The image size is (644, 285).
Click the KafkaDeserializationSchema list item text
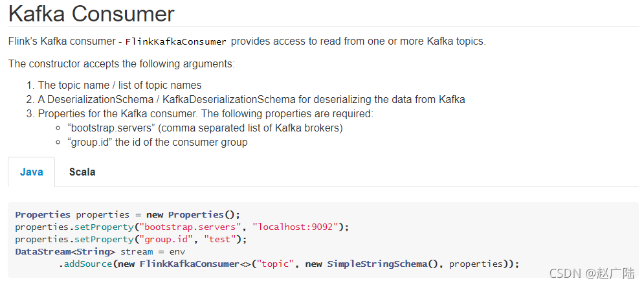coord(251,99)
